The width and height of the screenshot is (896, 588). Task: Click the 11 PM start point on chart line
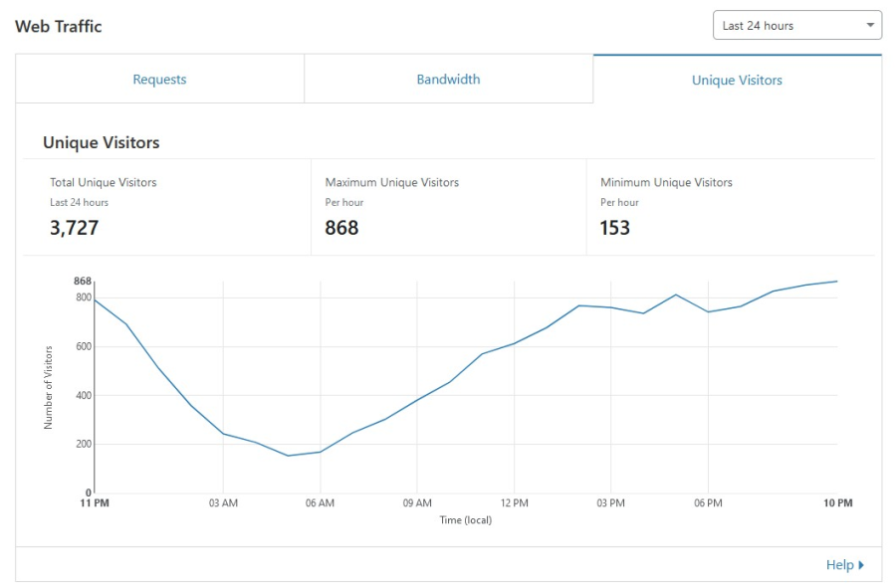[95, 299]
